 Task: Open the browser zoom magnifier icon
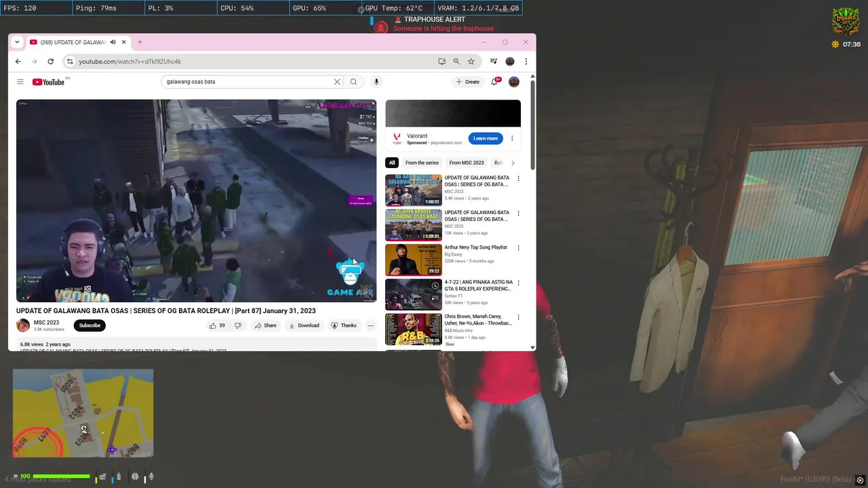[x=456, y=61]
